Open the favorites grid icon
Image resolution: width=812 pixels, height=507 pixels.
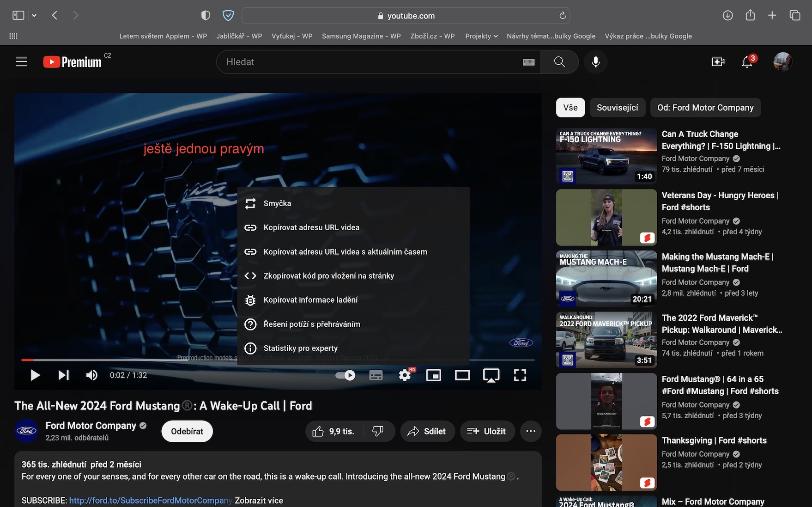[x=13, y=36]
